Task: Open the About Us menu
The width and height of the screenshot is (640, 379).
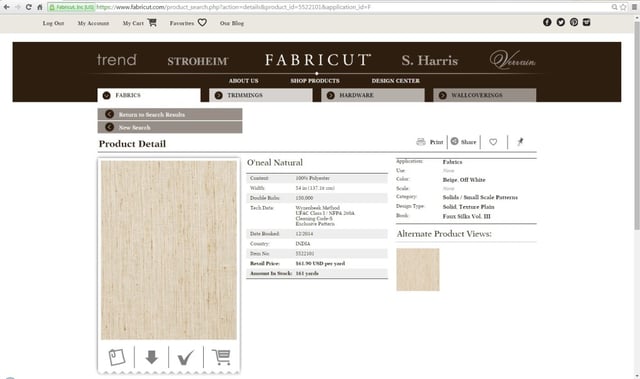Action: tap(244, 81)
